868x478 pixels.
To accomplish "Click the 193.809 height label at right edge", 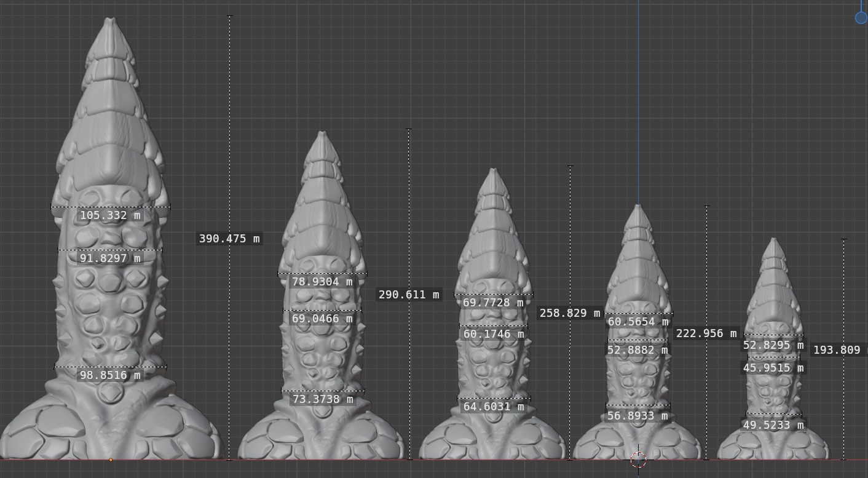I will point(839,350).
